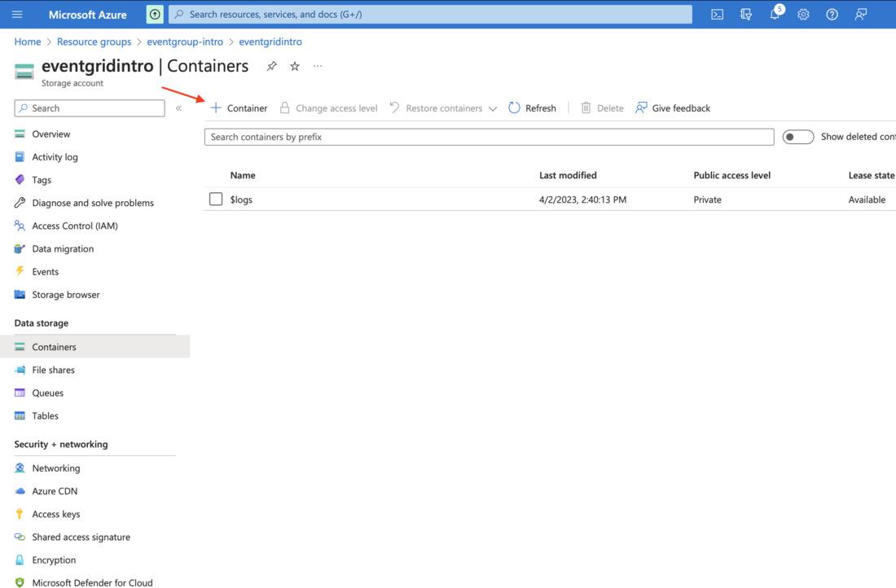896x588 pixels.
Task: Click the left menu Search box
Action: (90, 108)
